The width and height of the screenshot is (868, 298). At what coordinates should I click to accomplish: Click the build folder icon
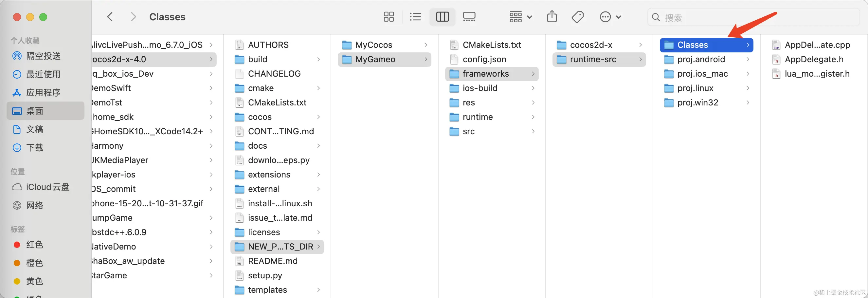239,60
